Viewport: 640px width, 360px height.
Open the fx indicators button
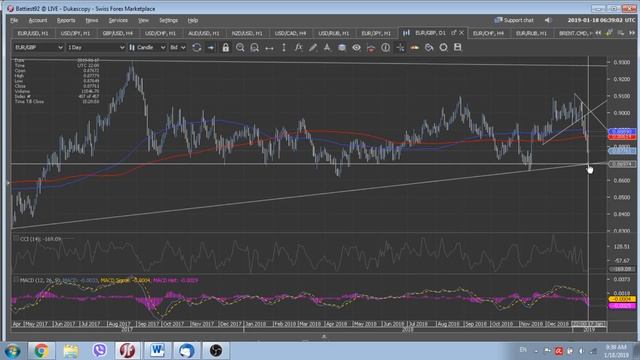(298, 47)
